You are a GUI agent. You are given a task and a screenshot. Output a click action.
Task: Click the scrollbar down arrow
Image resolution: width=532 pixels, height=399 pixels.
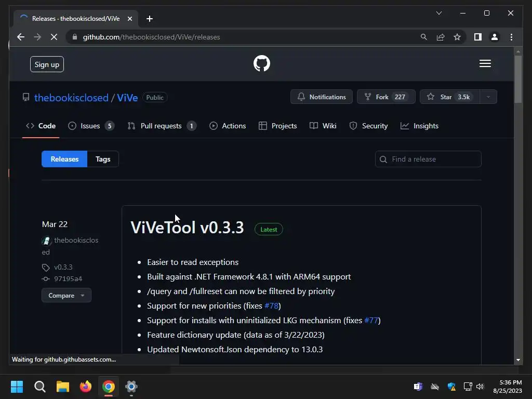(x=518, y=360)
